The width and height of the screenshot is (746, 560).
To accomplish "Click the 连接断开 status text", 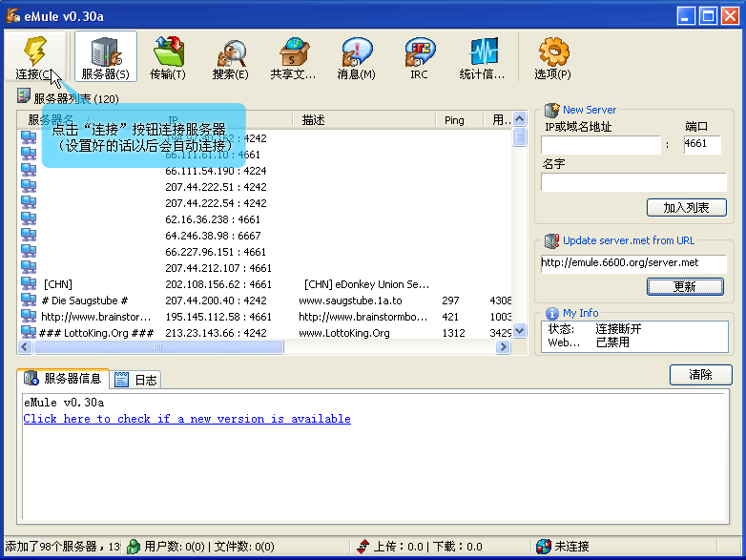I will 618,329.
